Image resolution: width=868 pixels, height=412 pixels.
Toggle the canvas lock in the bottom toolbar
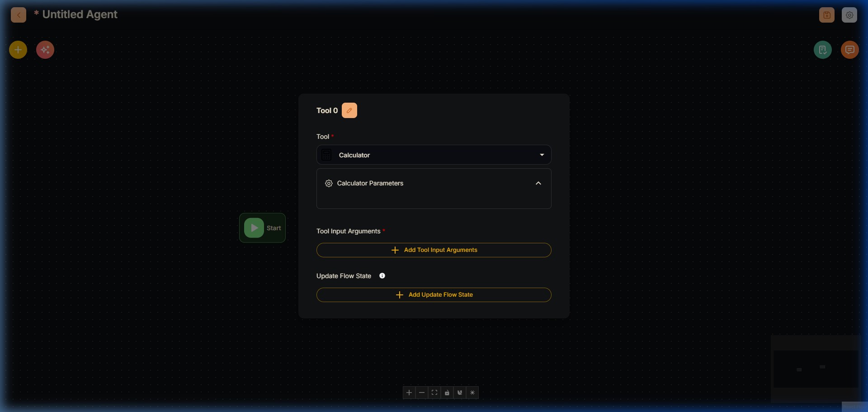click(x=447, y=393)
